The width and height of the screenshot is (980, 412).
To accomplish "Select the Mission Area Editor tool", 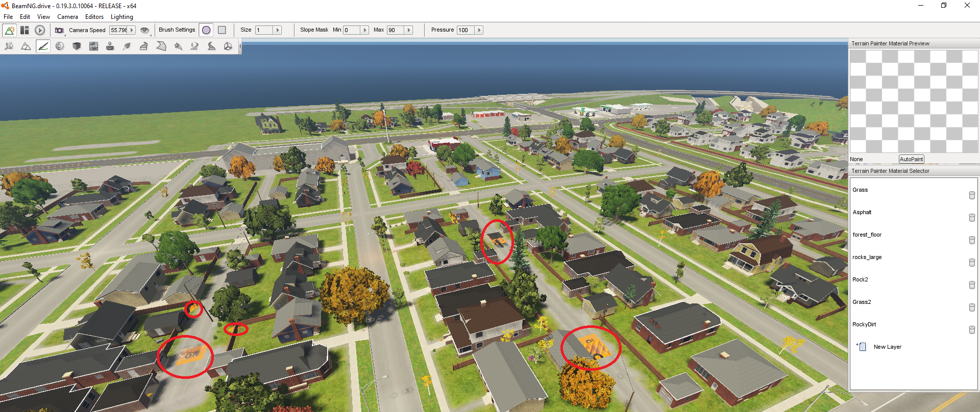I will click(x=161, y=46).
